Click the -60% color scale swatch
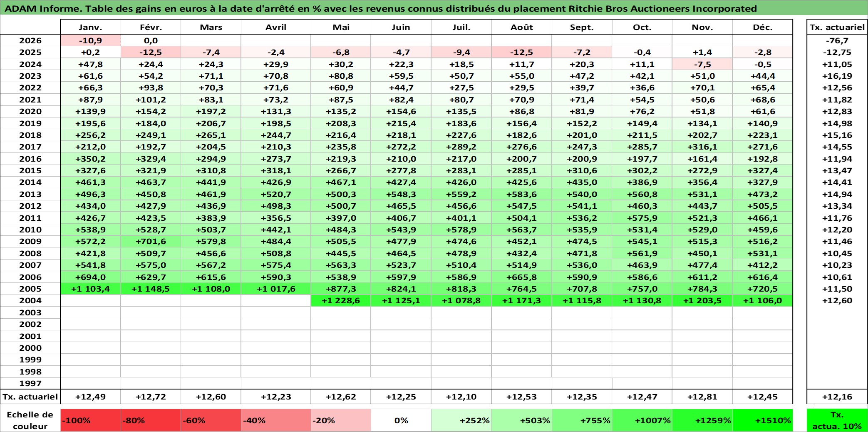The height and width of the screenshot is (432, 868). pos(211,420)
